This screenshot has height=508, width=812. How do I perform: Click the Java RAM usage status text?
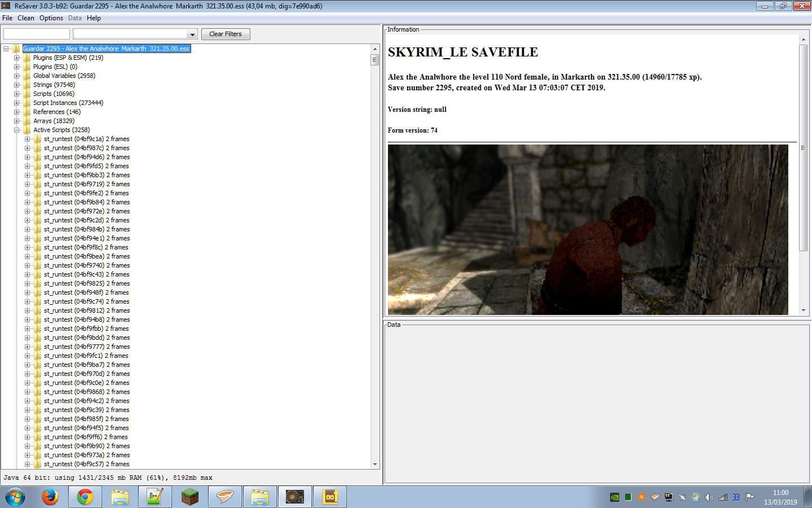coord(108,478)
